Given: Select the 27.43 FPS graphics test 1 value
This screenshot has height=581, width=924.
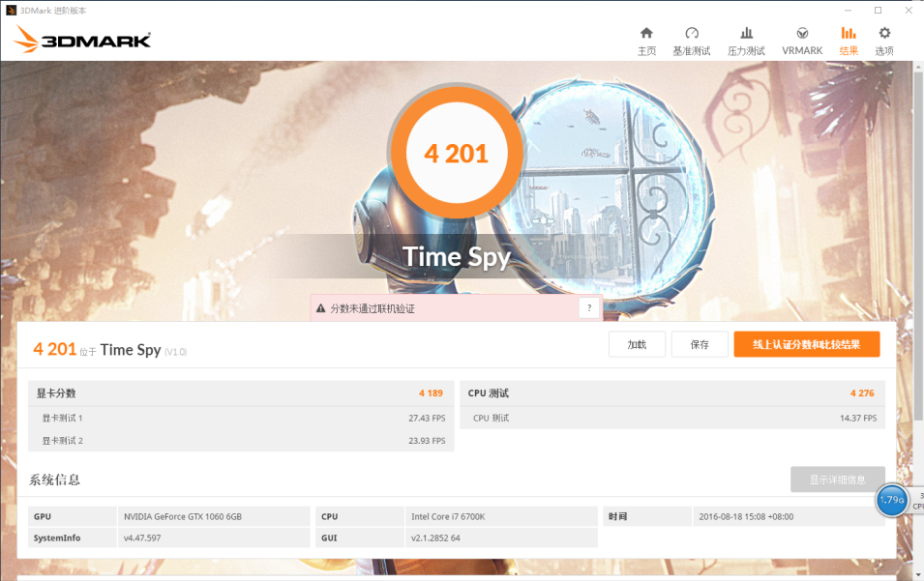Looking at the screenshot, I should click(427, 418).
